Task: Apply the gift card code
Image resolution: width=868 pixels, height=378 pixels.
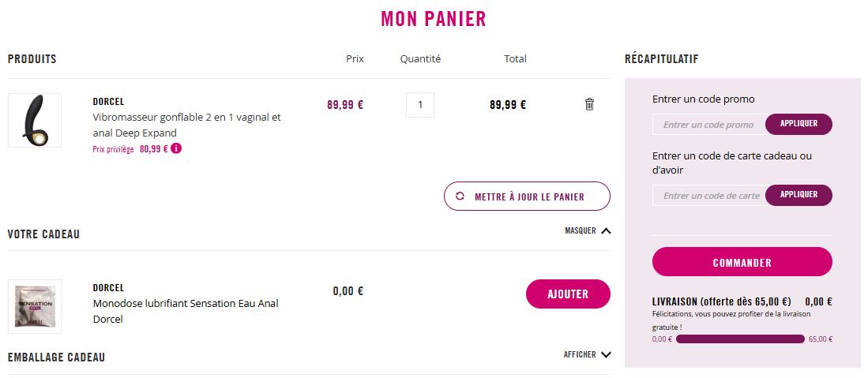Action: pos(798,196)
